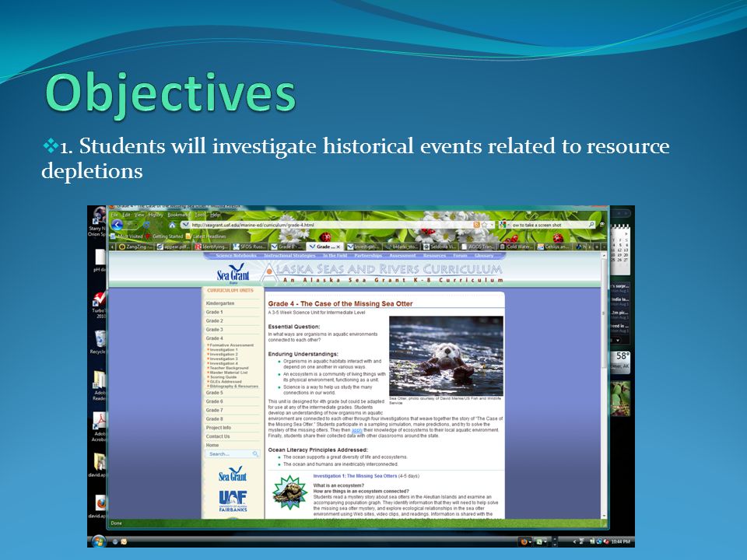The image size is (747, 560).
Task: Select the sea otter photo
Action: coord(446,355)
